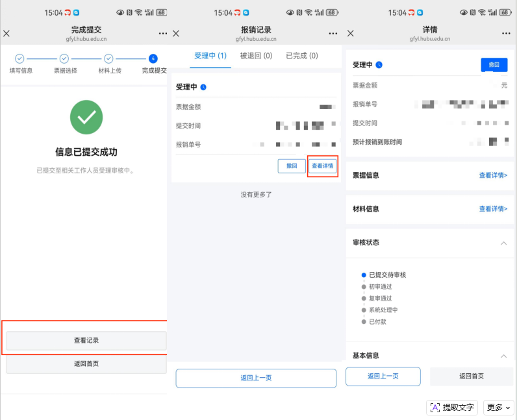The image size is (517, 420).
Task: Click the 票据选择 step check icon
Action: coord(64,58)
